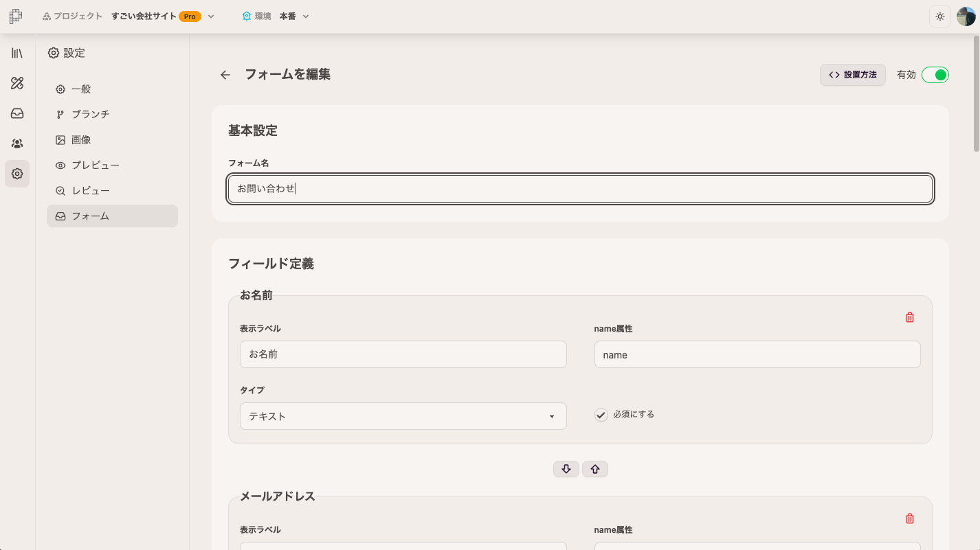Go back with the left arrow
Viewport: 980px width, 550px height.
(225, 75)
